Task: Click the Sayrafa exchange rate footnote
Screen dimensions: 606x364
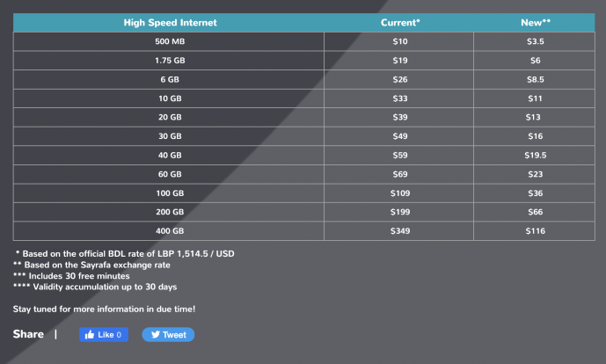Action: click(92, 265)
